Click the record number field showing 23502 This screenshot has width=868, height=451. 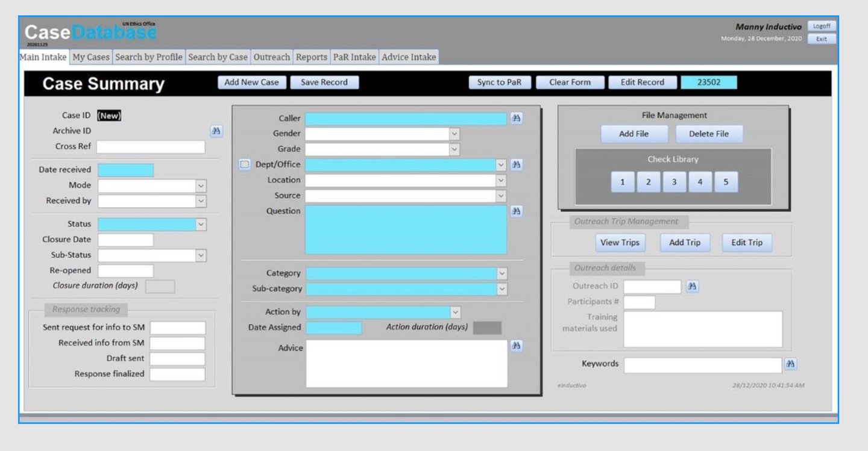coord(709,82)
